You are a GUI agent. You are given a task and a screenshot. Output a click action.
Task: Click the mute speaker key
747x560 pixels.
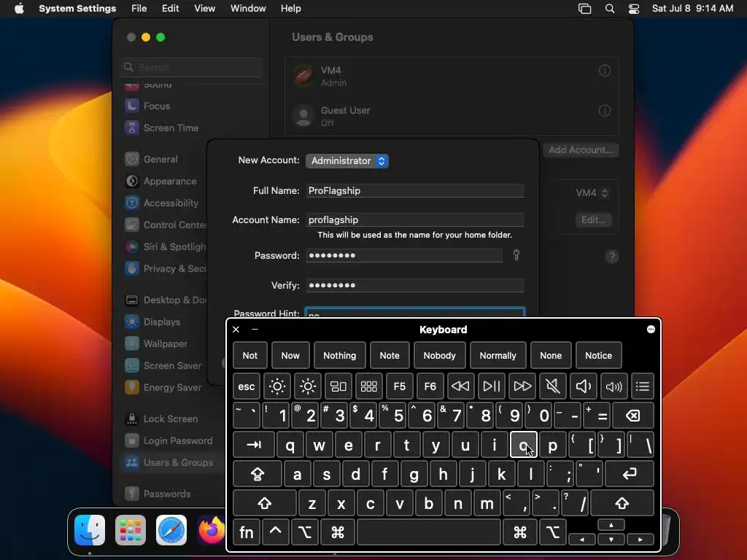553,386
